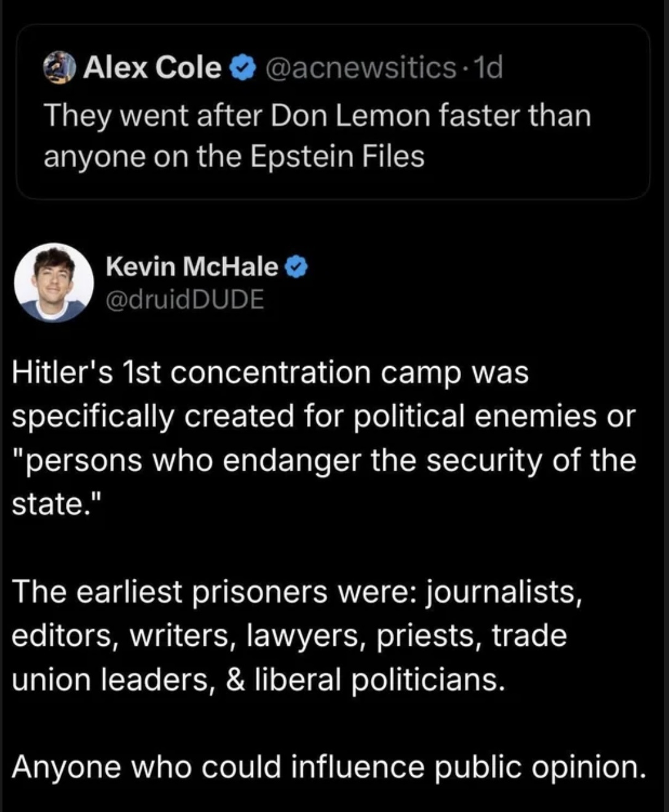The width and height of the screenshot is (669, 812).
Task: Click empty area right of quoted timestamp
Action: 572,68
